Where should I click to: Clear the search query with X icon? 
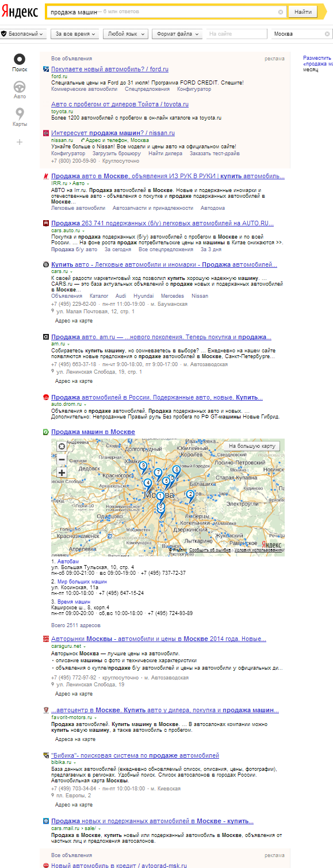pyautogui.click(x=281, y=12)
